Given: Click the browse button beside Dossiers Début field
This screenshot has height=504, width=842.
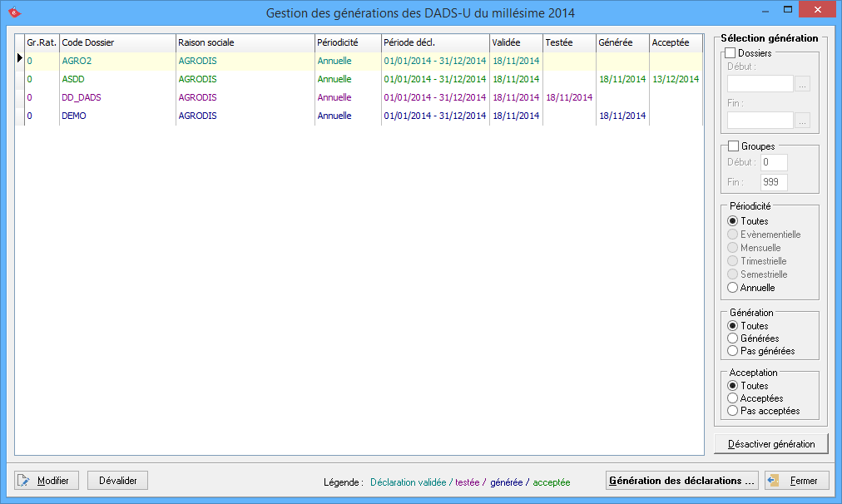Looking at the screenshot, I should point(802,84).
